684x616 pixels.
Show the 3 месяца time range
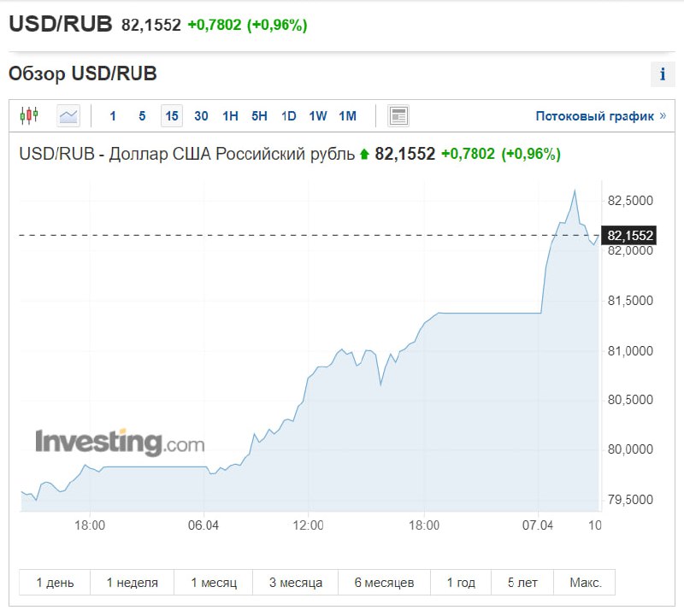[x=296, y=583]
